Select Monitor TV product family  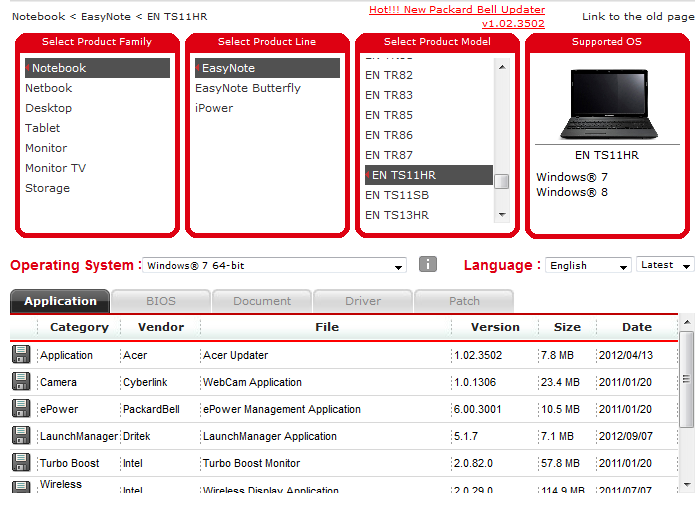click(x=56, y=168)
